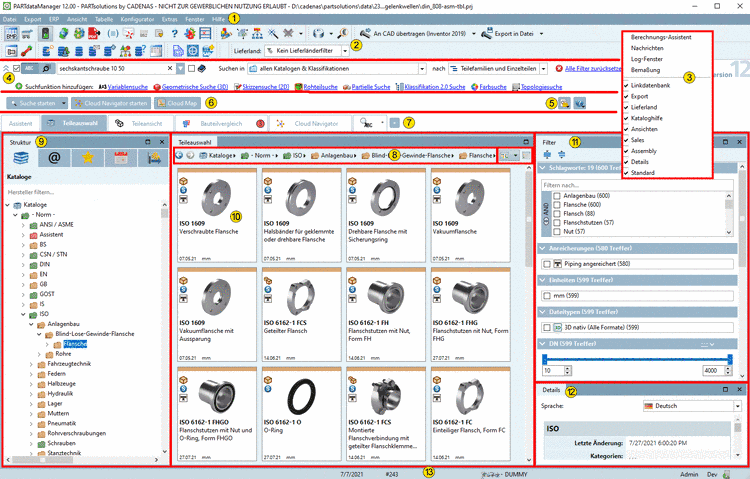Screen dimensions: 750x479
Task: Click the calendar icon in Struktur panel
Action: pyautogui.click(x=121, y=157)
